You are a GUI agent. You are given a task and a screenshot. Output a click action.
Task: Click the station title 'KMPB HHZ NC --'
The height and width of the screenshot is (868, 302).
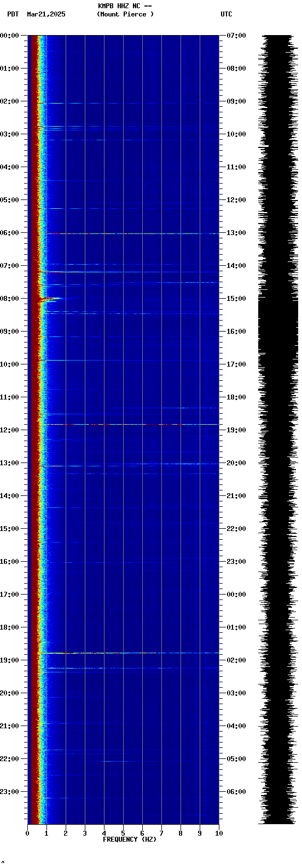[125, 6]
